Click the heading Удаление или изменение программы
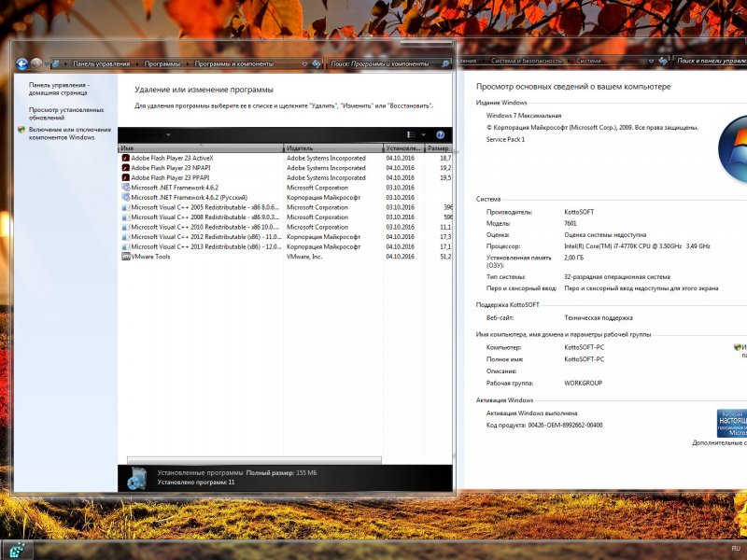 click(x=204, y=90)
